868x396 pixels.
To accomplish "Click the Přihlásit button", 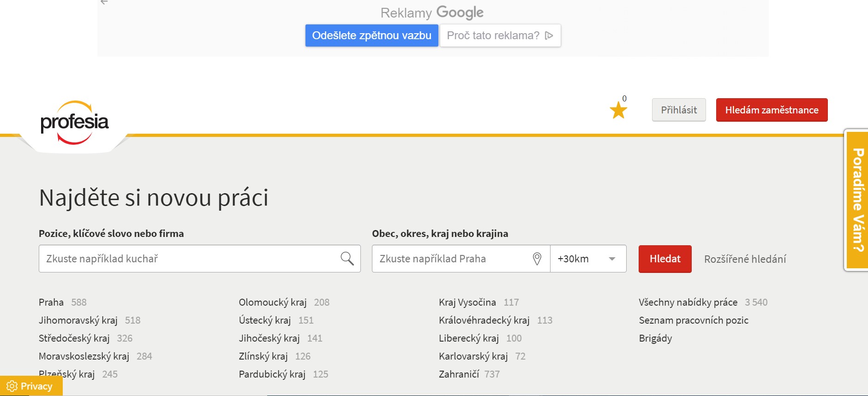I will [x=679, y=110].
